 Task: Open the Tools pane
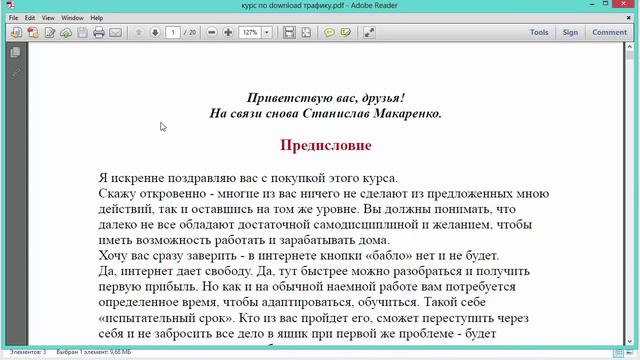point(539,32)
